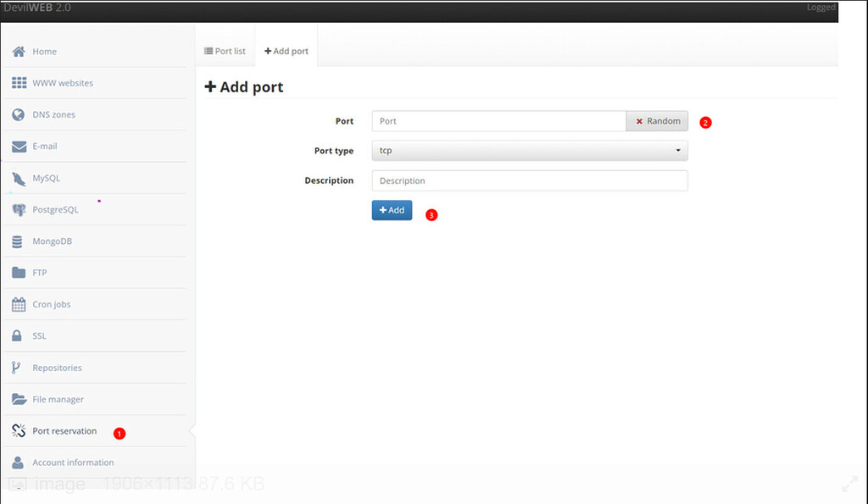Image resolution: width=868 pixels, height=504 pixels.
Task: Focus the Description input field
Action: coord(530,181)
